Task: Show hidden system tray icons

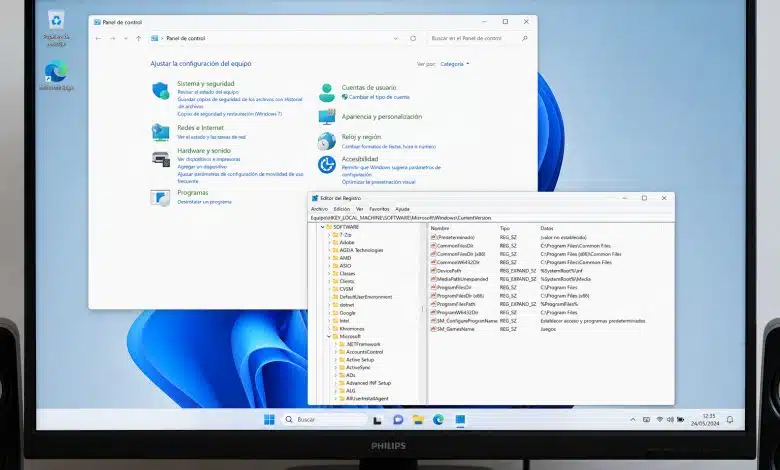Action: [x=633, y=420]
